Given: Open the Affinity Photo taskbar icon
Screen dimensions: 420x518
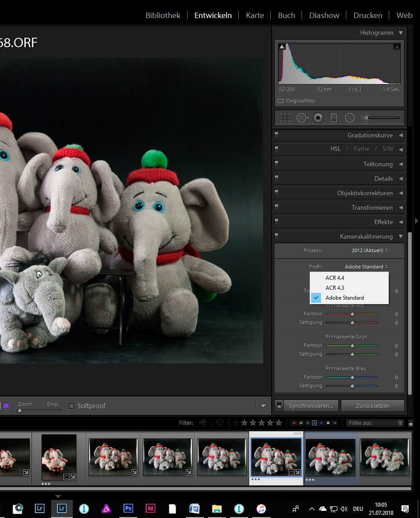Looking at the screenshot, I should tap(106, 509).
